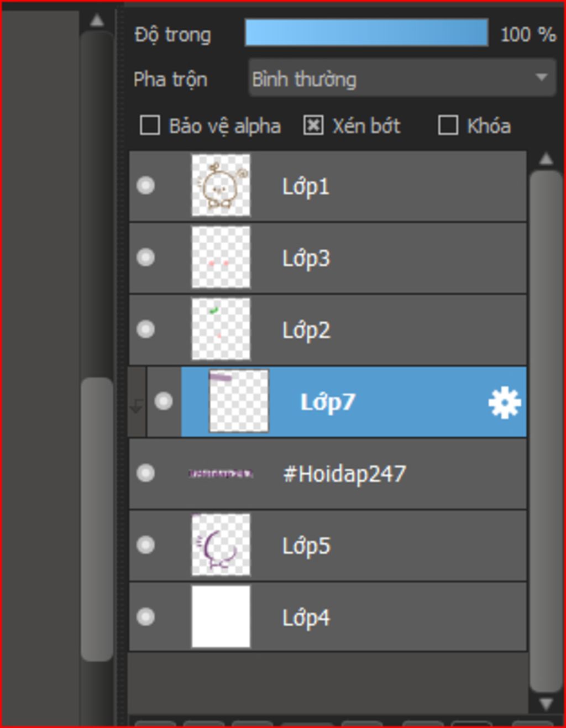Image resolution: width=566 pixels, height=728 pixels.
Task: Hide the Lớp2 layer
Action: (x=145, y=329)
